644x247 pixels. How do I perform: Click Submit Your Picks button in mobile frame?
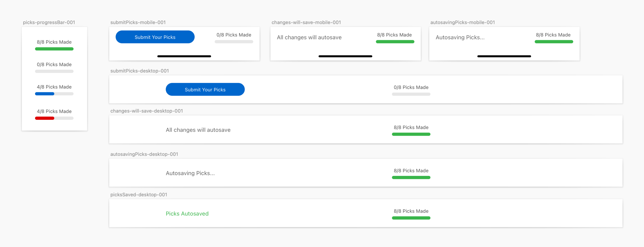155,37
